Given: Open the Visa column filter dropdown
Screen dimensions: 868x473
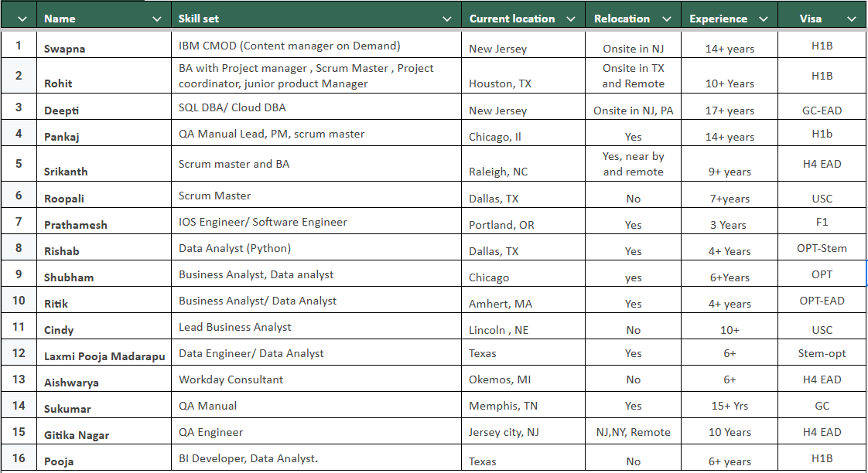Looking at the screenshot, I should point(852,19).
